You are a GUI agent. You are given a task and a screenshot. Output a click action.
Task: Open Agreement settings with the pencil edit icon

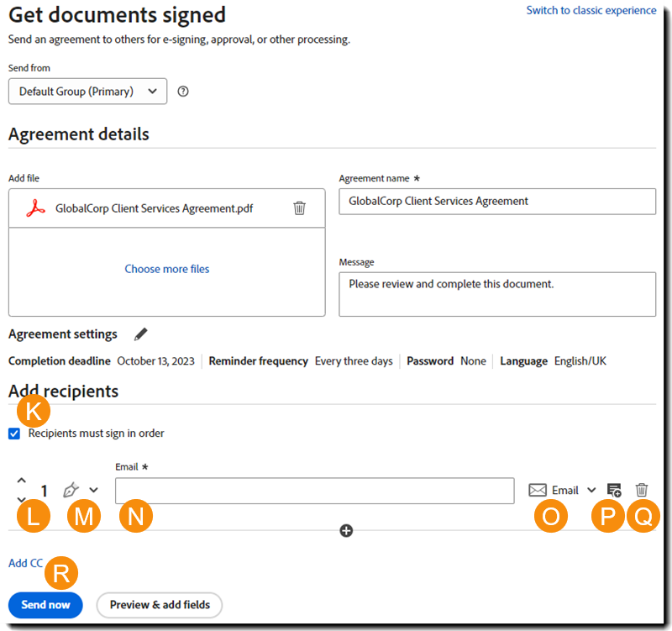pos(140,334)
